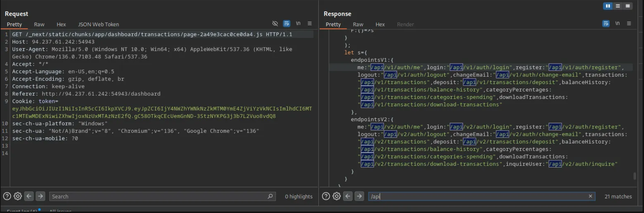Click /api/v2/auth/inquire endpoint string
This screenshot has height=213, width=644.
[x=581, y=164]
